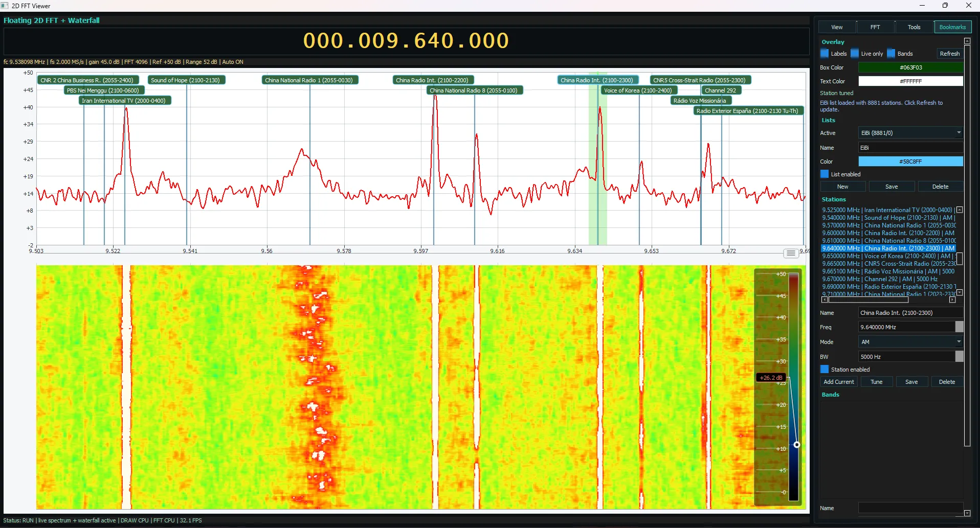The image size is (980, 528).
Task: Click the Add Current button
Action: (x=839, y=382)
